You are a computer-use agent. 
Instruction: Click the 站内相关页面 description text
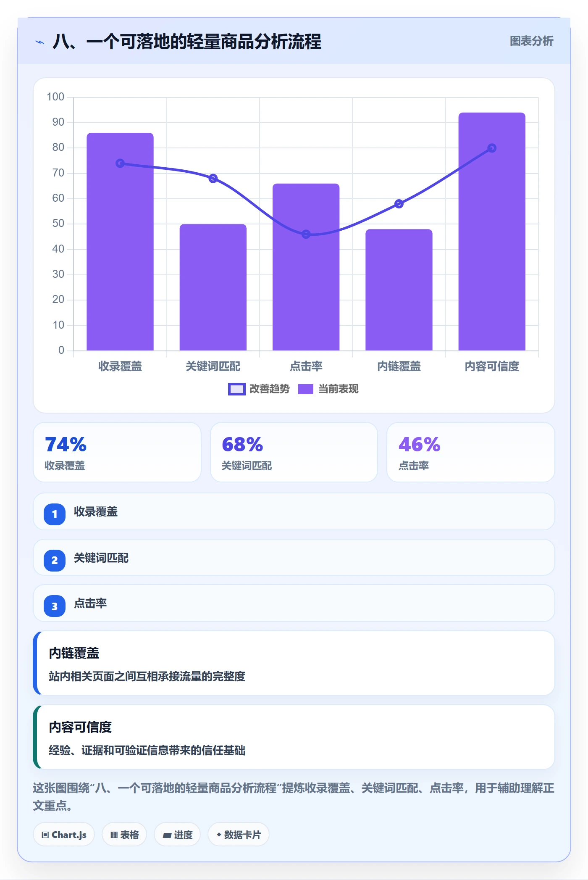[147, 676]
